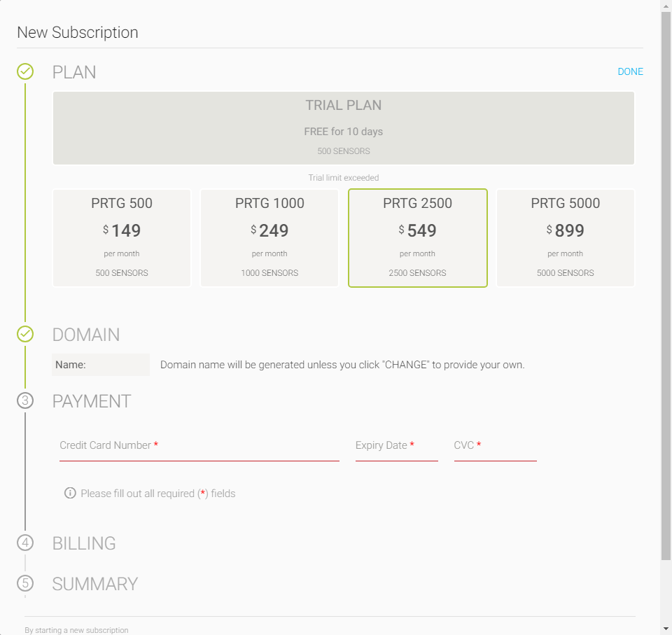
Task: Expand the BILLING section
Action: click(84, 543)
